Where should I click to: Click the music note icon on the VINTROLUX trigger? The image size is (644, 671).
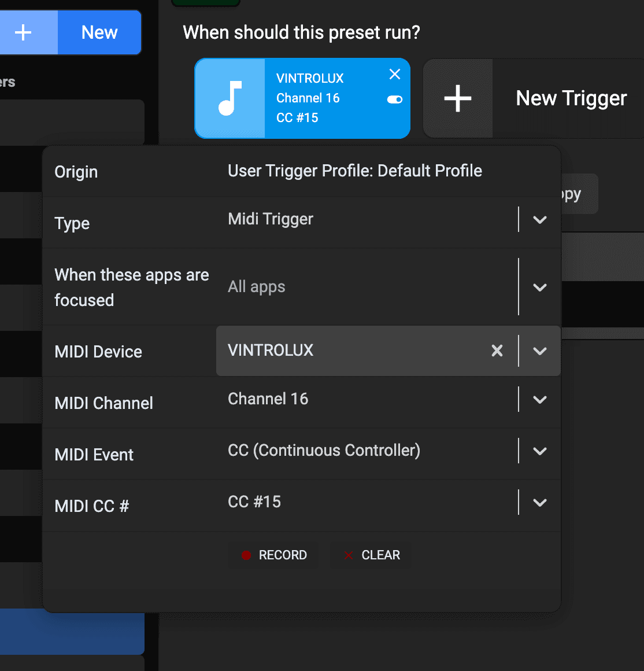tap(231, 98)
